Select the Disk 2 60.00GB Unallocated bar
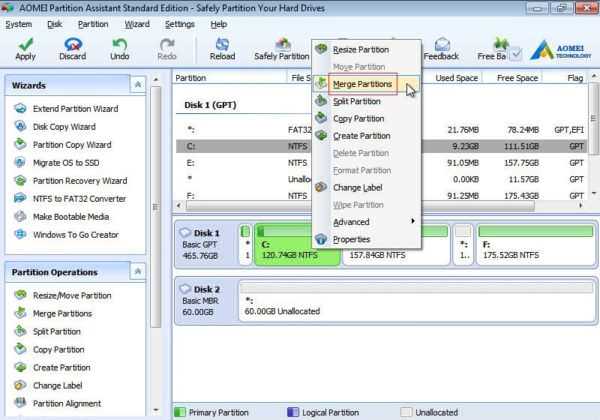600x420 pixels. (416, 301)
